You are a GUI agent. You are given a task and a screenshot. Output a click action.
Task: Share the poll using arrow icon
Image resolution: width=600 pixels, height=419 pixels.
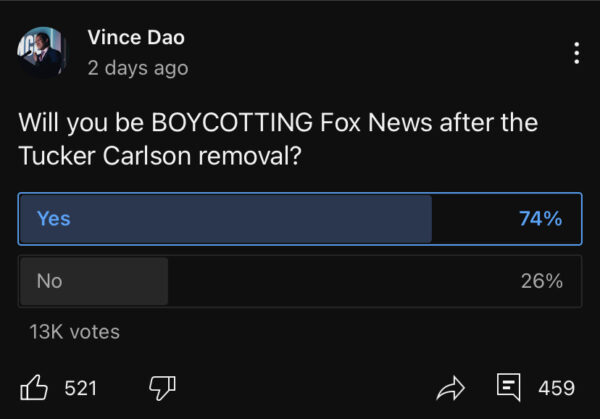coord(453,387)
